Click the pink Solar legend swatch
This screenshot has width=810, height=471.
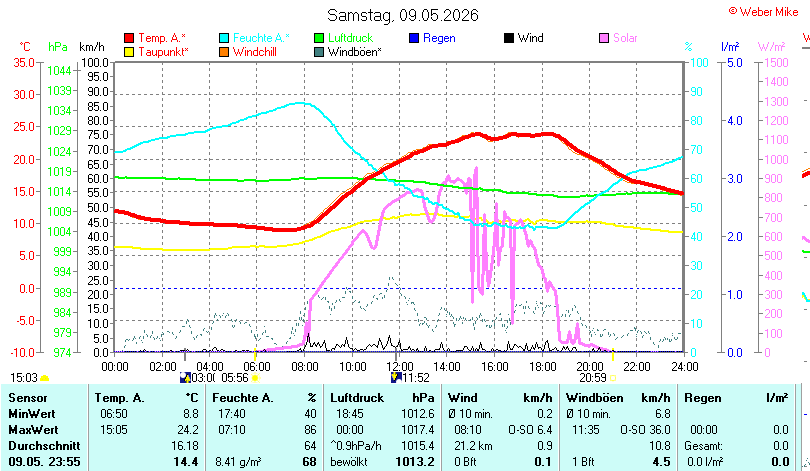tap(604, 38)
